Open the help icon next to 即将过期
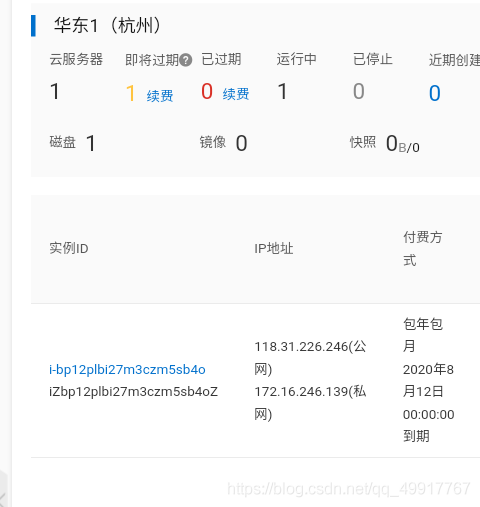This screenshot has width=480, height=507. [186, 60]
